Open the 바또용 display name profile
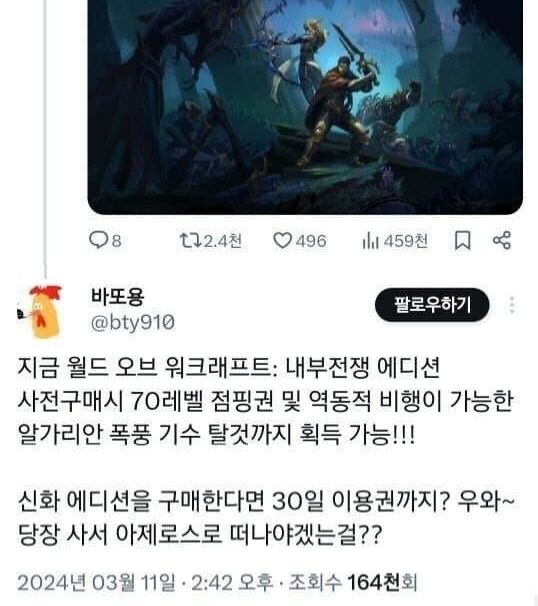The height and width of the screenshot is (606, 538). tap(117, 296)
